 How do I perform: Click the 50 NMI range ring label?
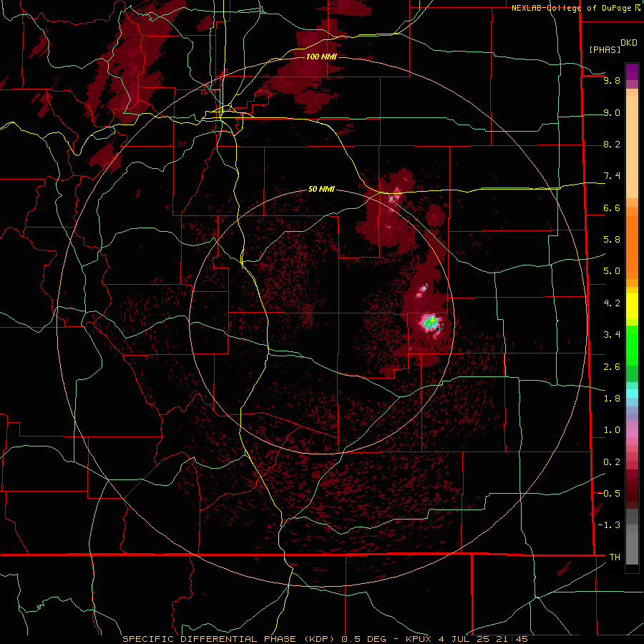321,189
